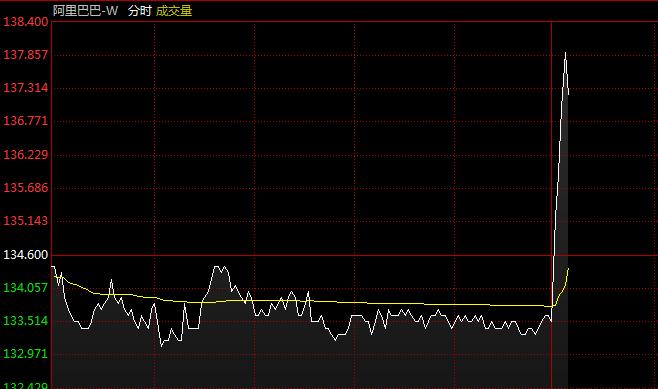658x389 pixels.
Task: Click the 136.229 price axis label
Action: point(26,154)
